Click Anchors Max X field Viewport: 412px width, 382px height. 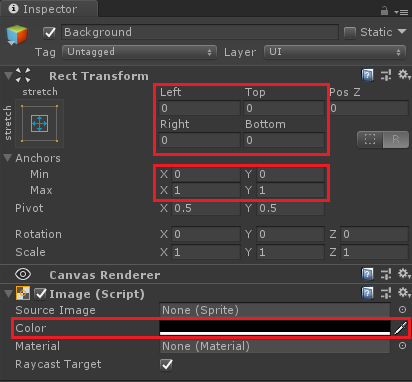coord(206,190)
